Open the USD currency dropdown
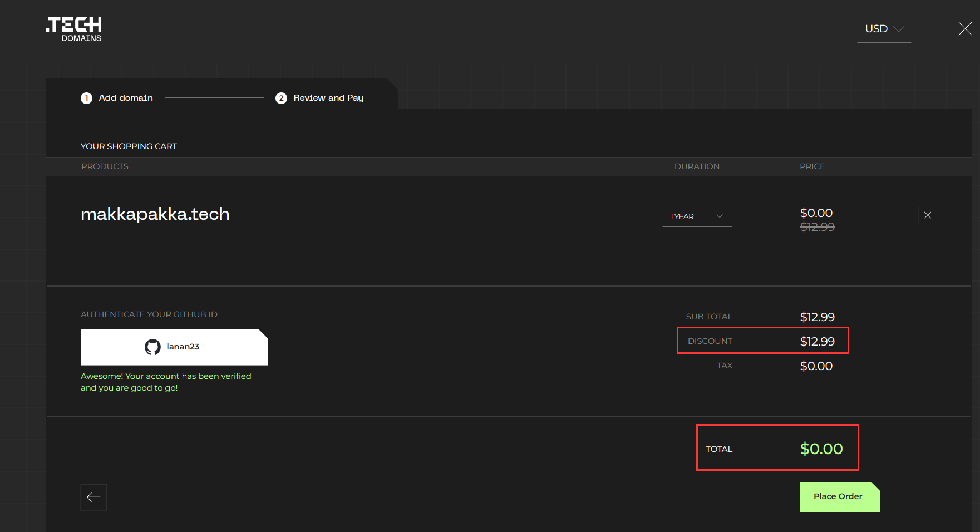Image resolution: width=980 pixels, height=532 pixels. coord(884,29)
